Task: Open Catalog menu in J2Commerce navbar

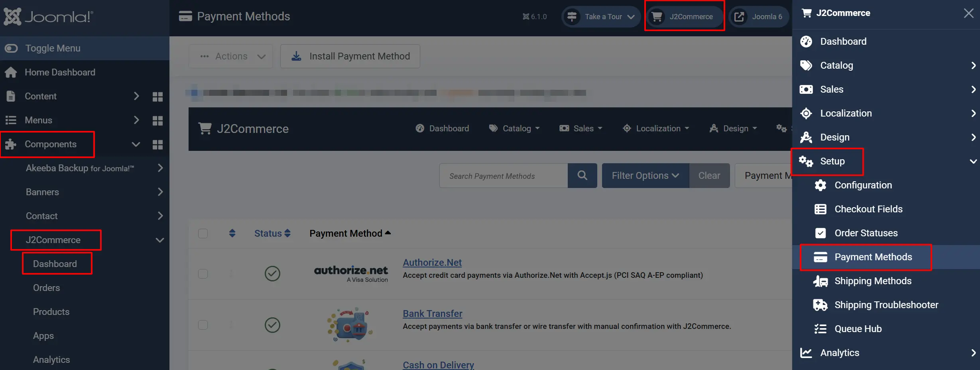Action: coord(514,129)
